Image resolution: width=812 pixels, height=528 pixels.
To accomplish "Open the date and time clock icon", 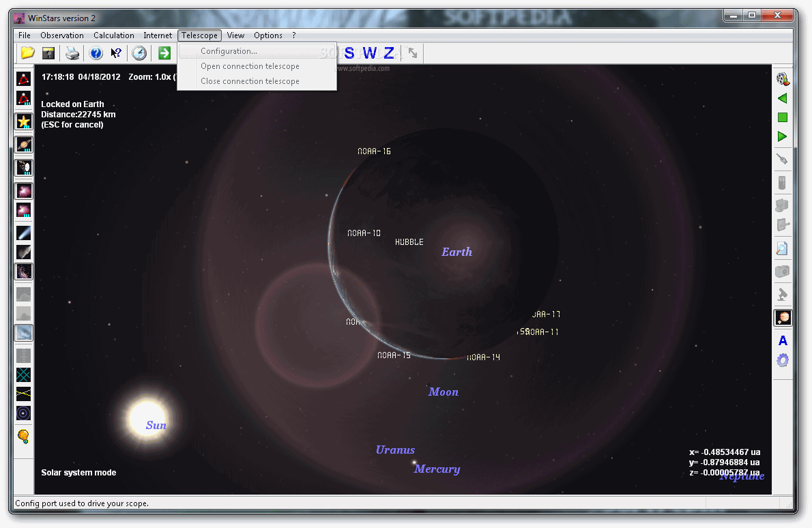I will [139, 53].
